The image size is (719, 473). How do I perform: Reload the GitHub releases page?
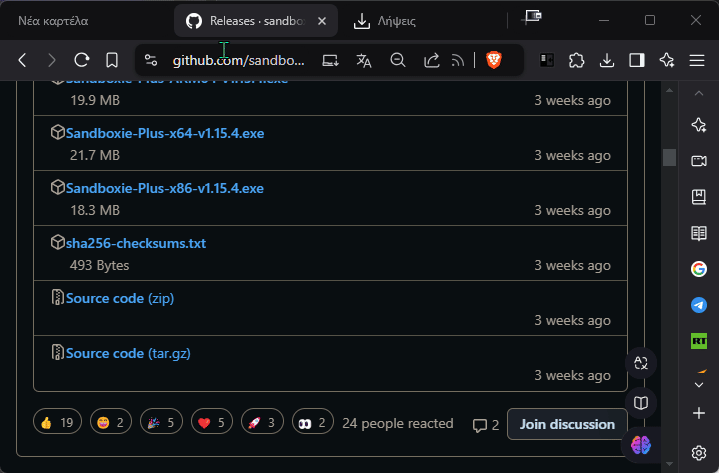tap(82, 60)
